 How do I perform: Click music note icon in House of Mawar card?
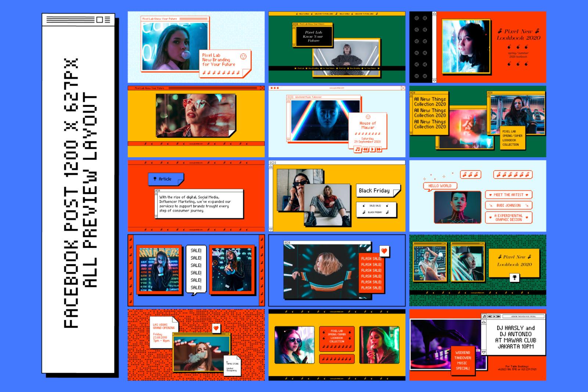tap(357, 149)
